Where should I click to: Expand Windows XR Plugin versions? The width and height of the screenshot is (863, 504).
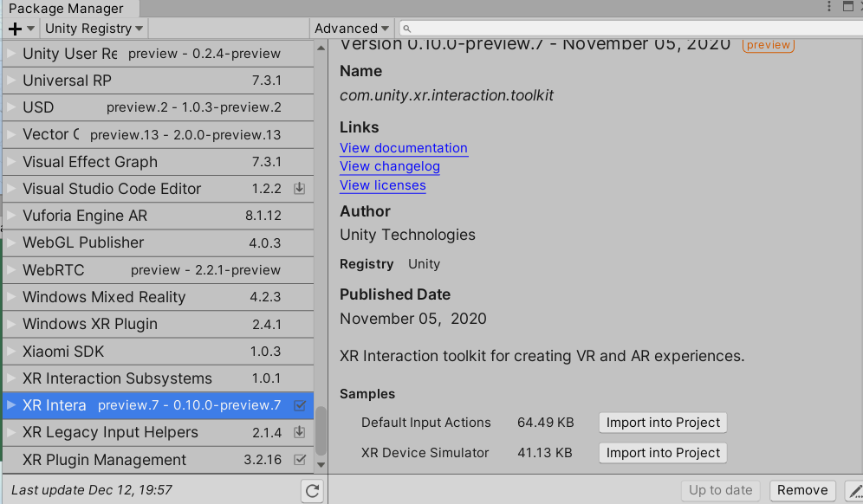(11, 324)
